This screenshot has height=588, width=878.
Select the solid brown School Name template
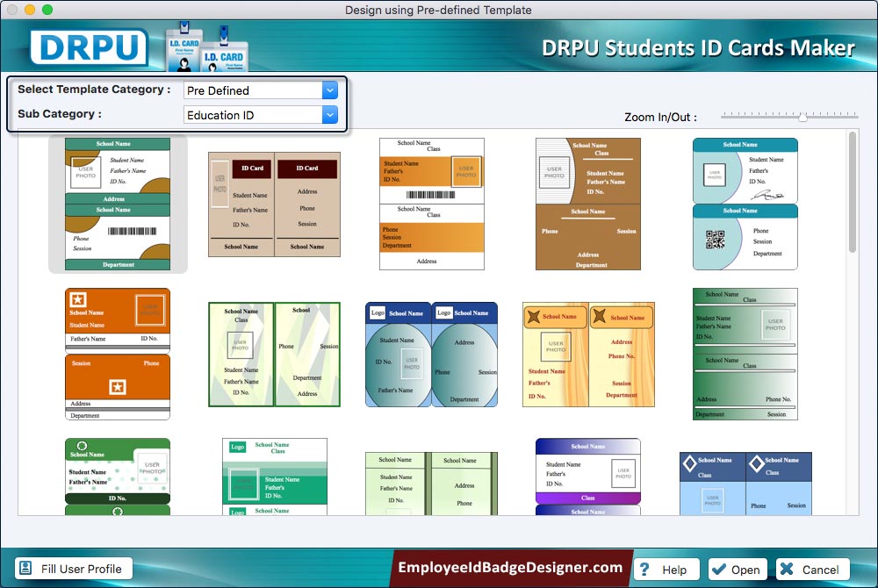[x=588, y=204]
